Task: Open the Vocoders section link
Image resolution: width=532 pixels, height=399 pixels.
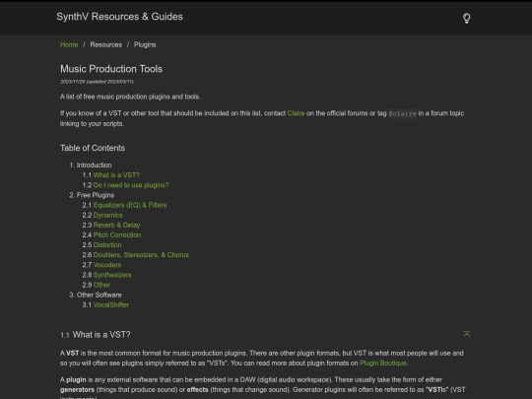Action: [107, 265]
